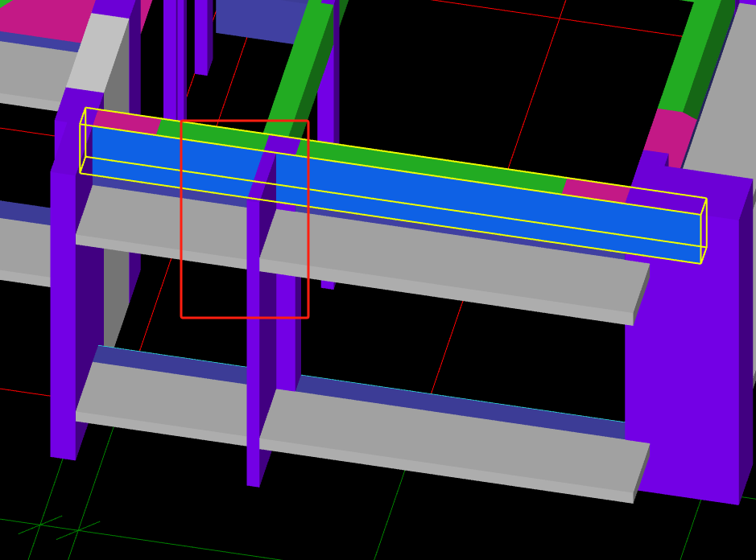Pick the magenta segment at the beam's right end
756x560 pixels.
click(597, 190)
